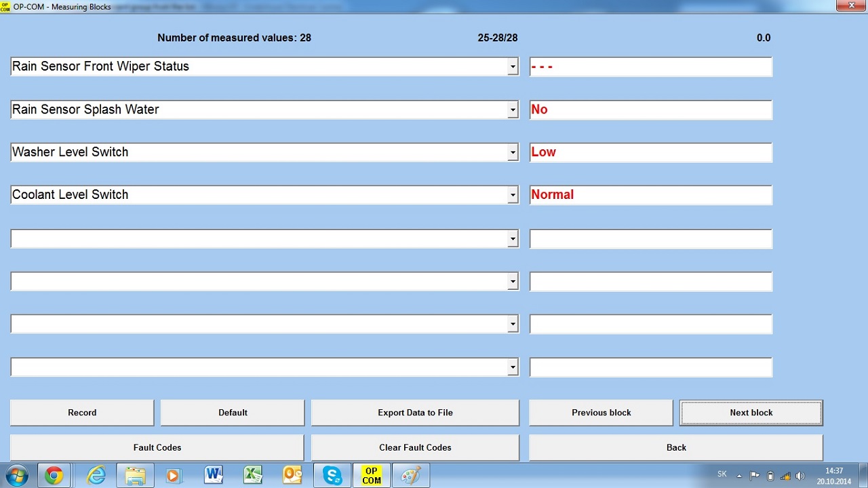
Task: Open Microsoft Word from the taskbar
Action: pyautogui.click(x=214, y=476)
